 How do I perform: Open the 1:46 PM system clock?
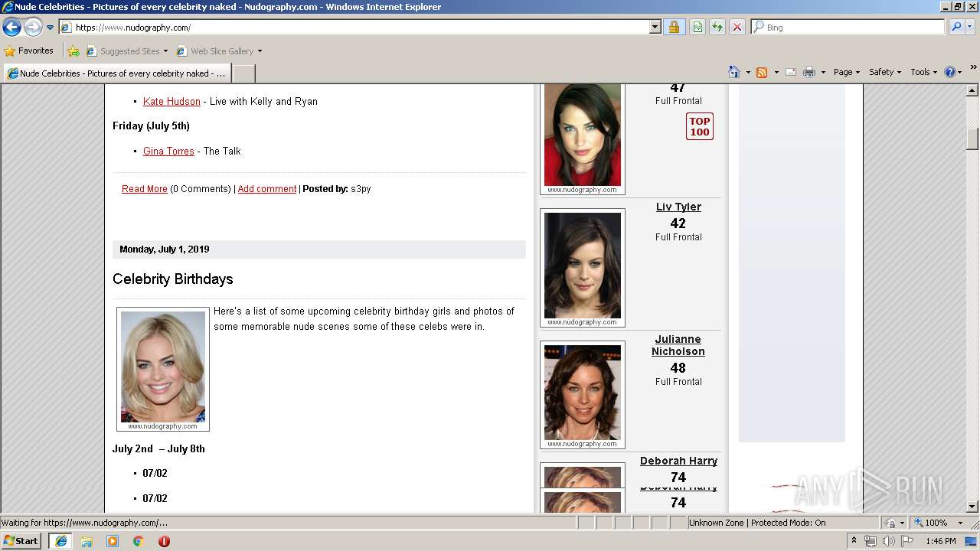tap(940, 541)
